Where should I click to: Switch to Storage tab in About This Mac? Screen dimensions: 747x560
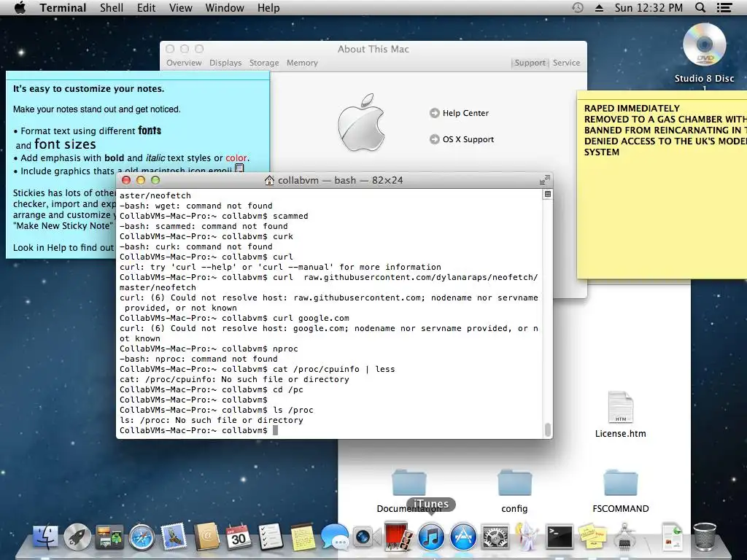264,63
